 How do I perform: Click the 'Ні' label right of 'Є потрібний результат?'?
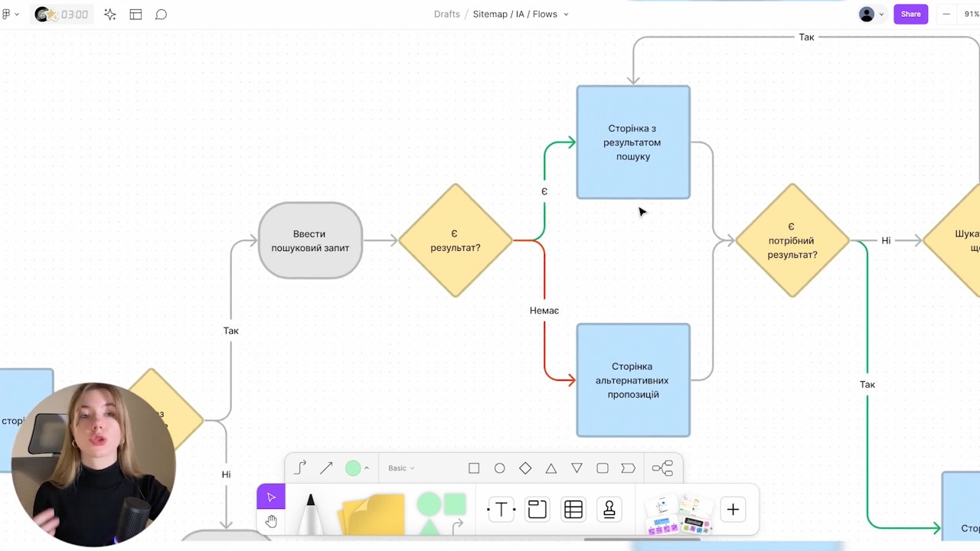(886, 240)
